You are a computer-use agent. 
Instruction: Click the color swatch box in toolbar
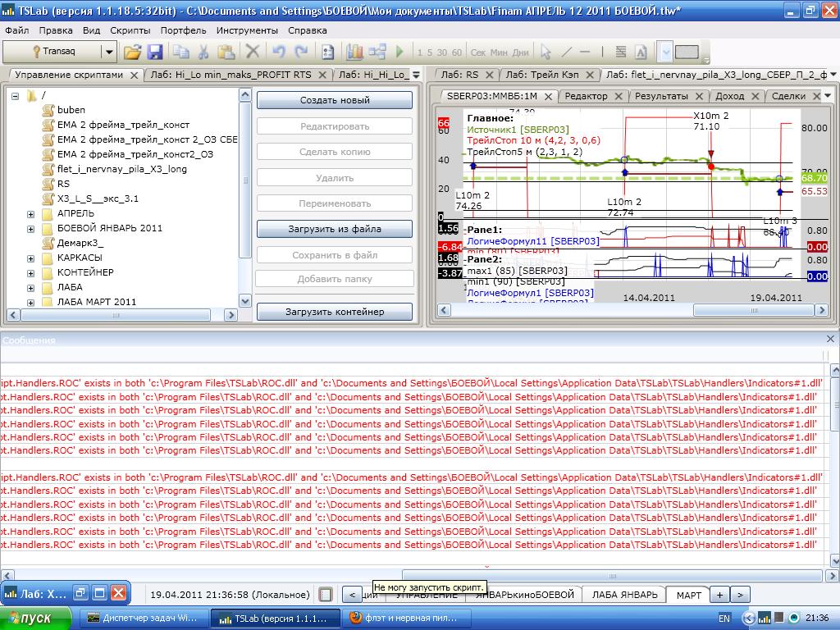(687, 52)
